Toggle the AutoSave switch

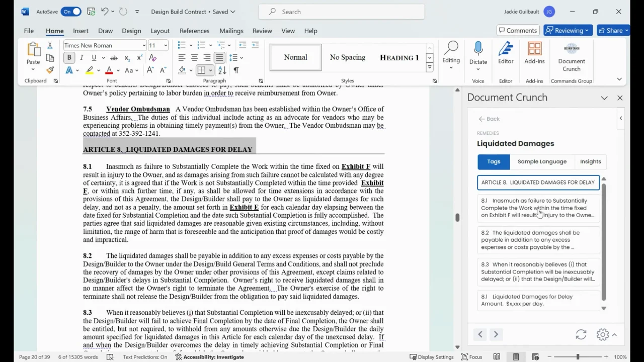click(x=71, y=12)
